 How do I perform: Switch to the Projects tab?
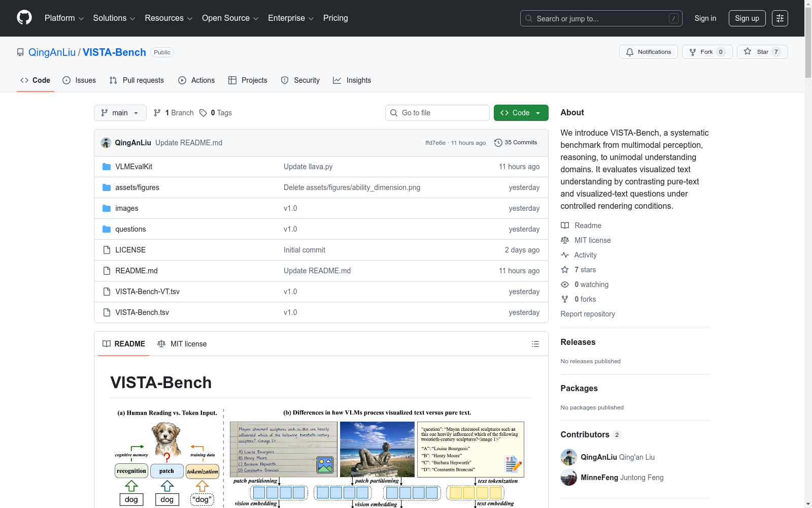click(x=248, y=80)
